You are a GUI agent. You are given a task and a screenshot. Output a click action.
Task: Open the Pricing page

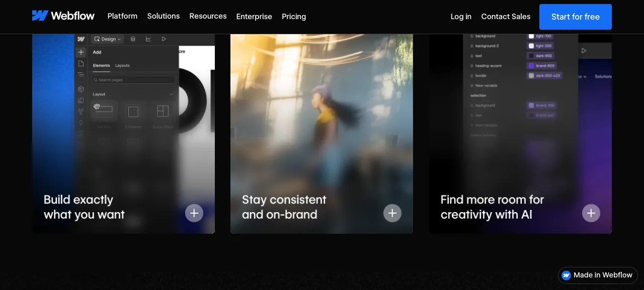point(294,17)
